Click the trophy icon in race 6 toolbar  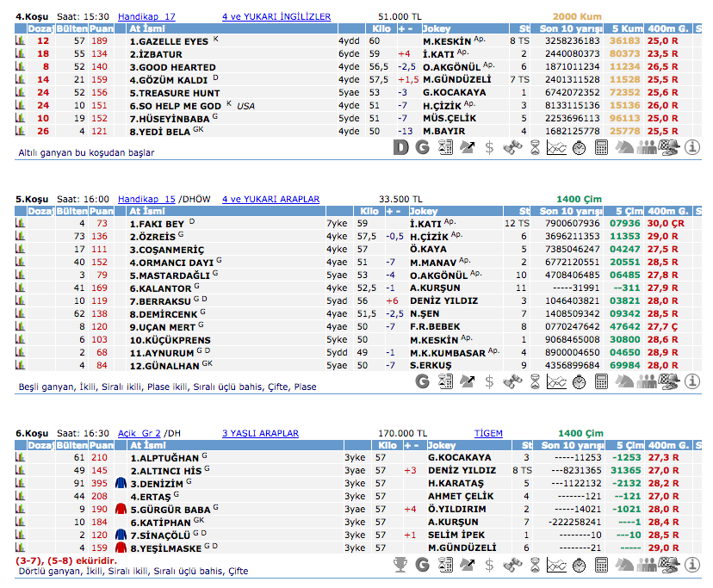[400, 565]
